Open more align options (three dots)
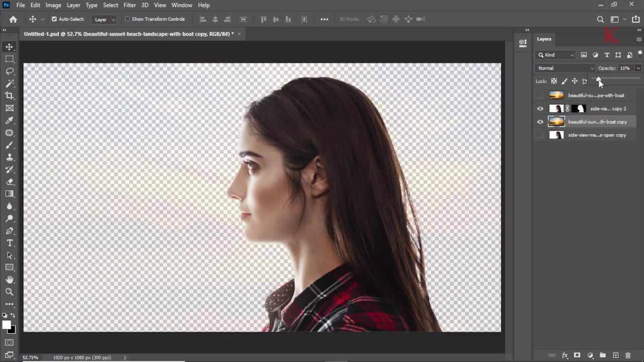 click(325, 19)
